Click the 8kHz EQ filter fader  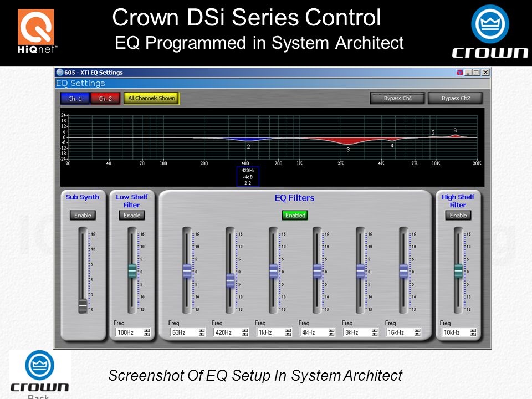click(360, 271)
